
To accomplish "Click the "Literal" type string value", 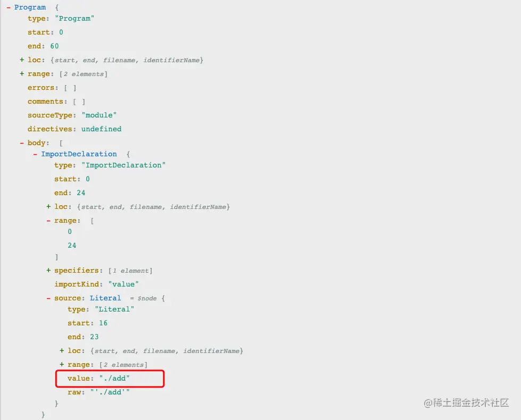I will pyautogui.click(x=114, y=309).
